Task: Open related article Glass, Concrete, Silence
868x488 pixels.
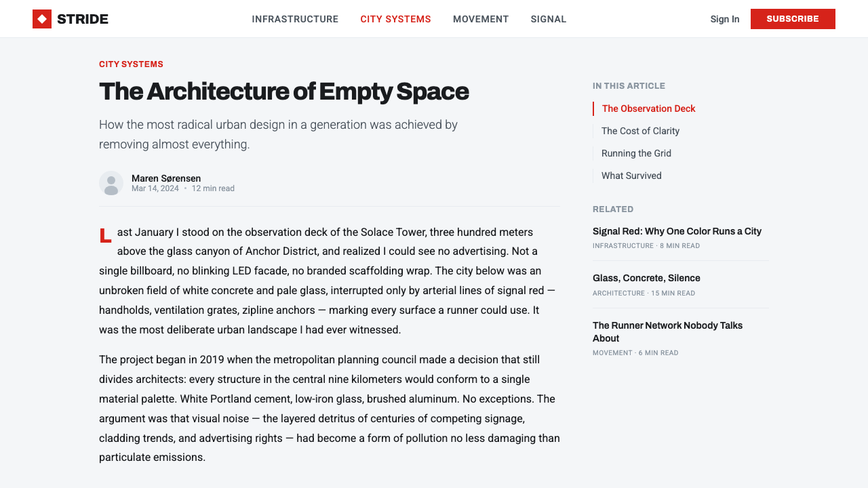Action: 646,278
